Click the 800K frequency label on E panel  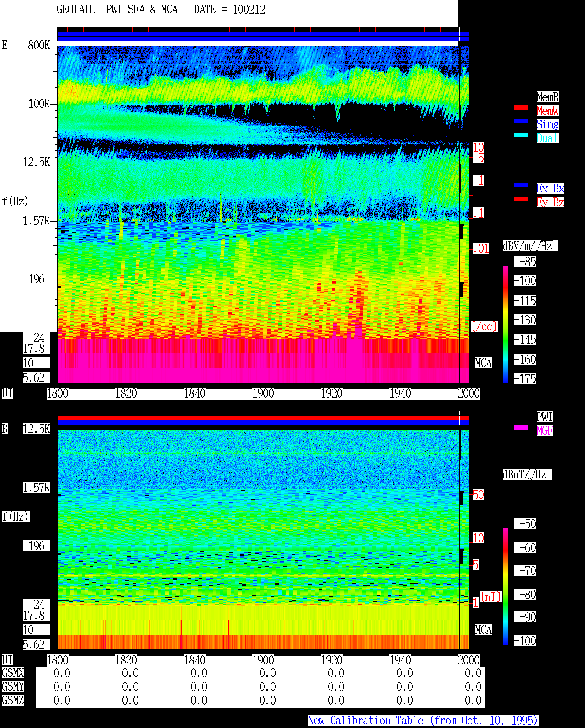tap(39, 45)
